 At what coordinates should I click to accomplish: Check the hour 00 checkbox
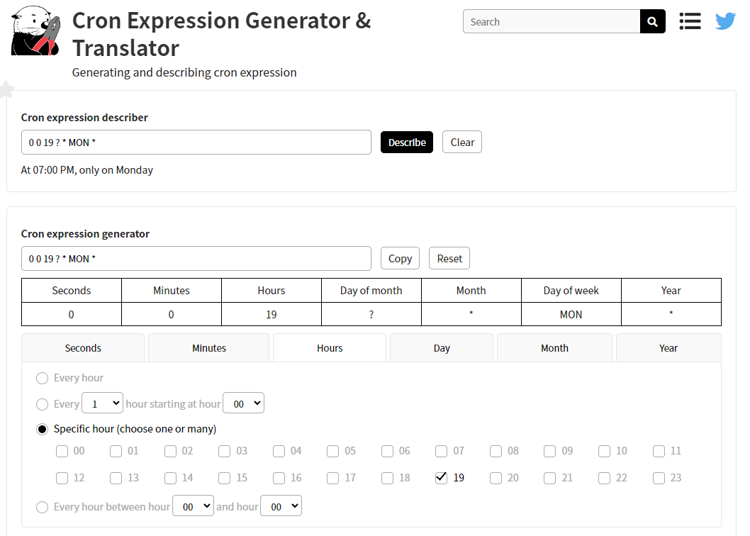pyautogui.click(x=62, y=451)
